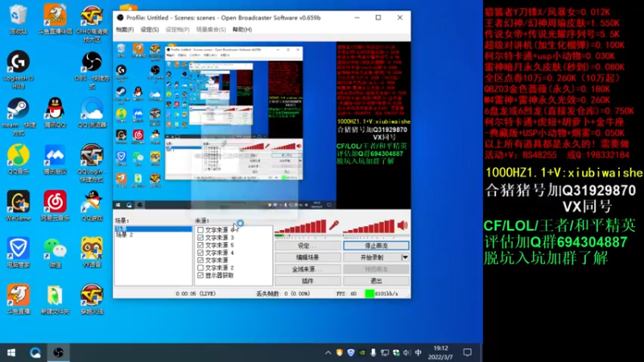Launch the OBS desktop shortcut
Screen dimensions: 644x362
click(x=92, y=70)
